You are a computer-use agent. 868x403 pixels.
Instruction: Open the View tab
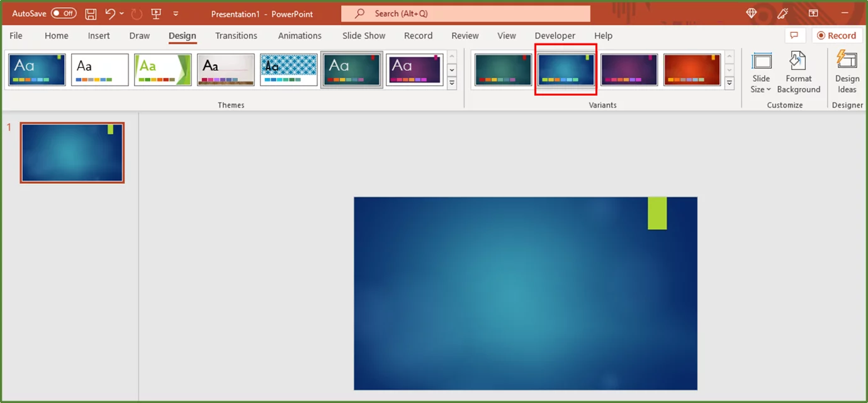pyautogui.click(x=506, y=36)
